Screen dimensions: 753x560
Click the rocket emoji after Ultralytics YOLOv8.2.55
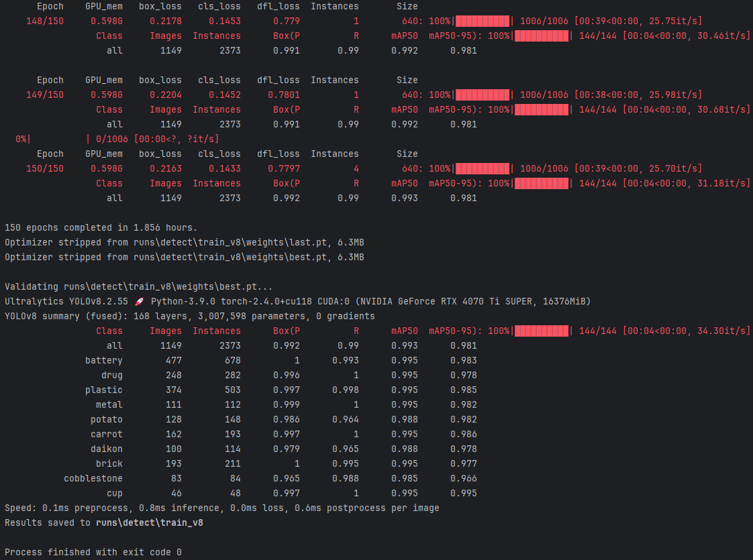[140, 301]
